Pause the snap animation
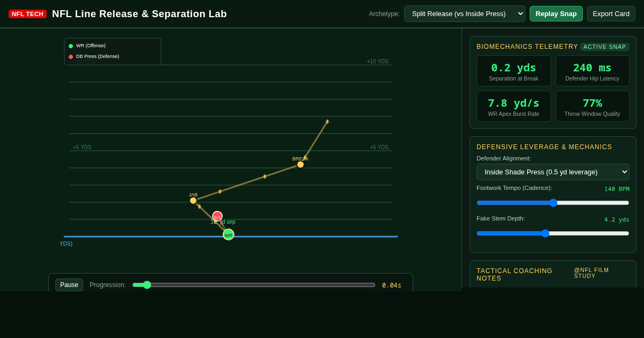644x338 pixels. tap(69, 285)
